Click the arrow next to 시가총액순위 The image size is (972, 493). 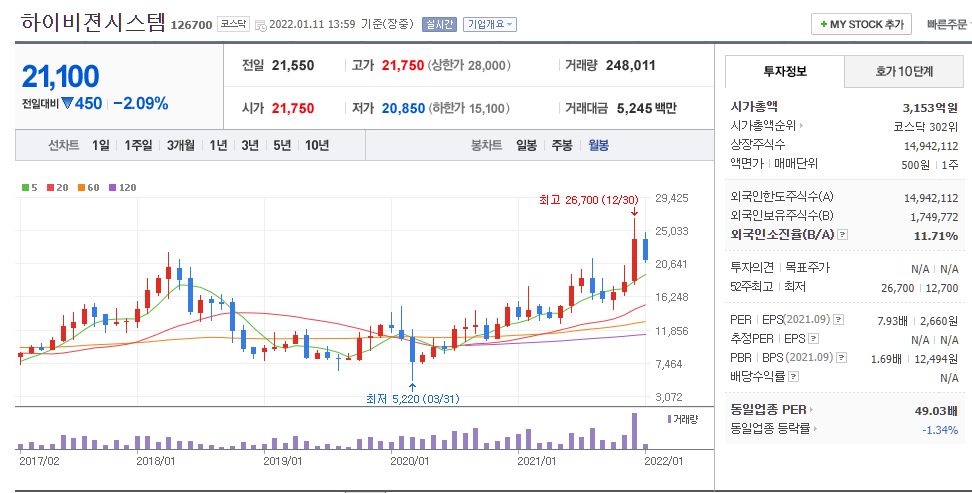tap(801, 126)
